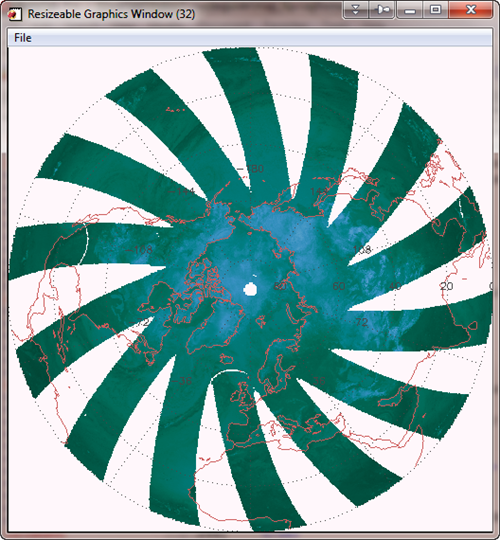Click the "60" latitude label
The image size is (500, 540).
pyautogui.click(x=339, y=286)
